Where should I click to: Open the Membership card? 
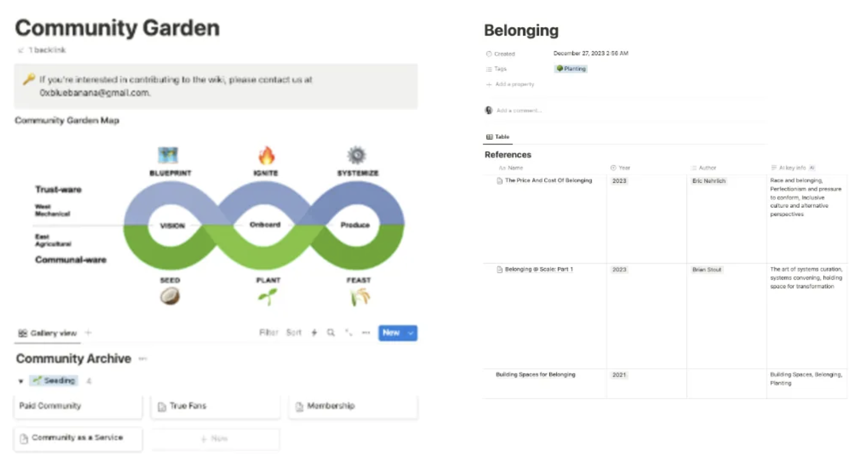[x=353, y=406]
